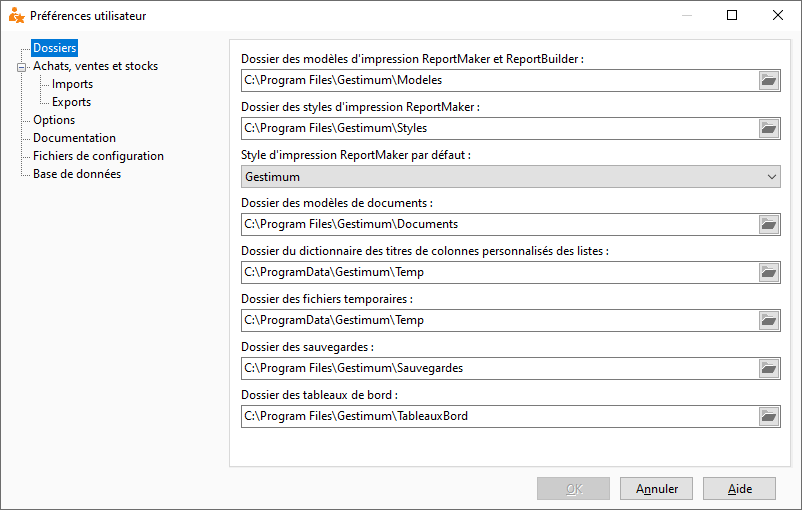Open the Exports preferences section
The image size is (802, 510).
click(x=71, y=102)
